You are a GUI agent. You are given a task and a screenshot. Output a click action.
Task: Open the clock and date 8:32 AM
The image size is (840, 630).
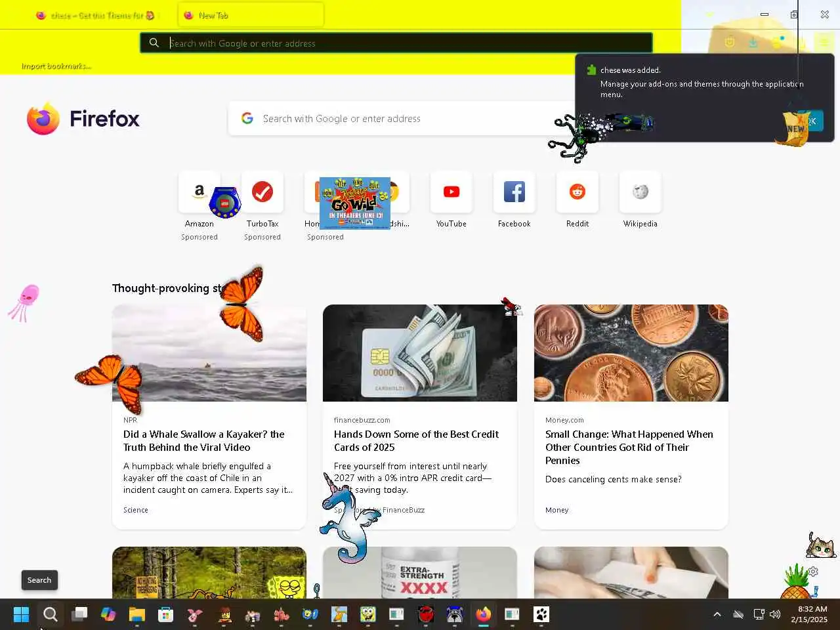809,614
